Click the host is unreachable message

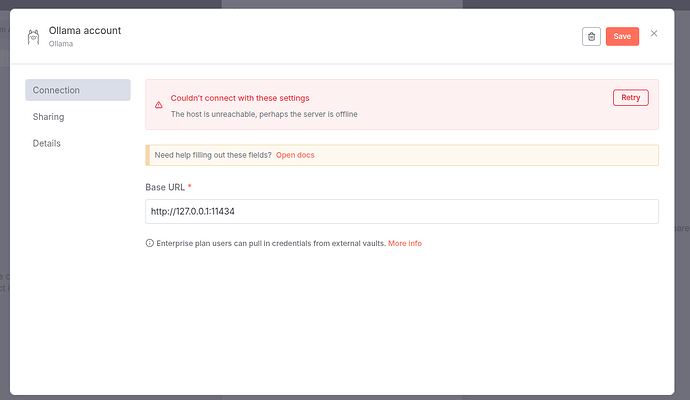[264, 114]
